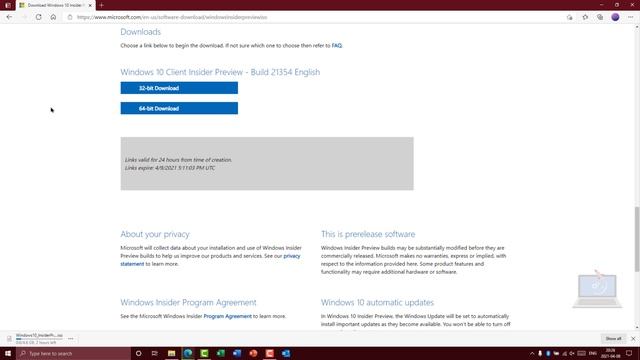Image resolution: width=640 pixels, height=360 pixels.
Task: Click the browser back arrow
Action: tap(9, 17)
